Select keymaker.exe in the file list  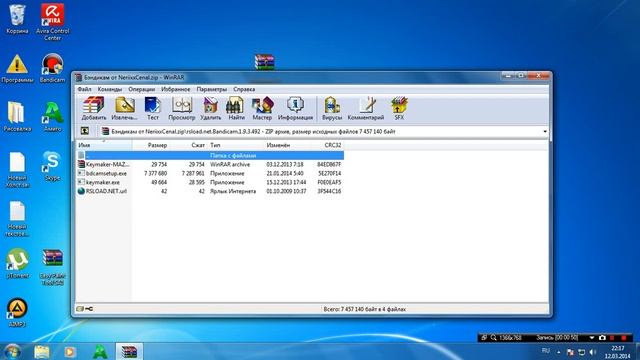coord(210,182)
